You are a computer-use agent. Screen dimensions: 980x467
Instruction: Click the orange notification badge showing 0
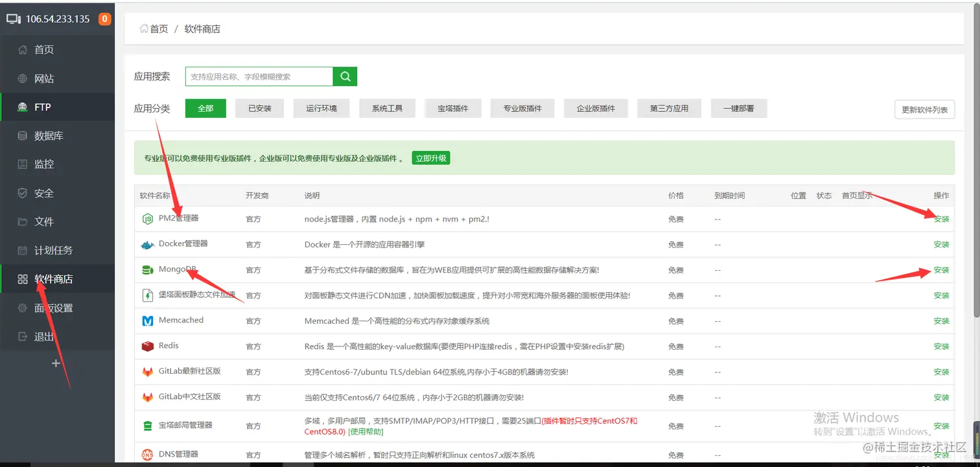(104, 19)
